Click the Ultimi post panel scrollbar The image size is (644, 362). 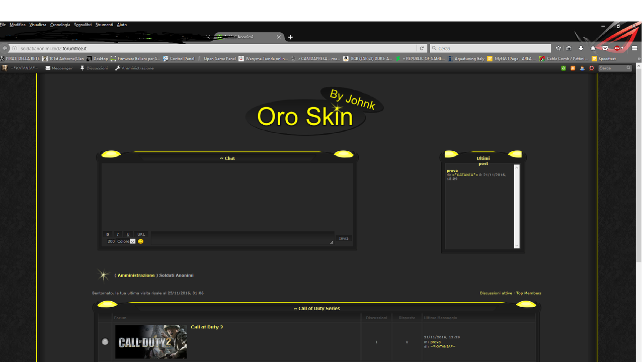[516, 206]
